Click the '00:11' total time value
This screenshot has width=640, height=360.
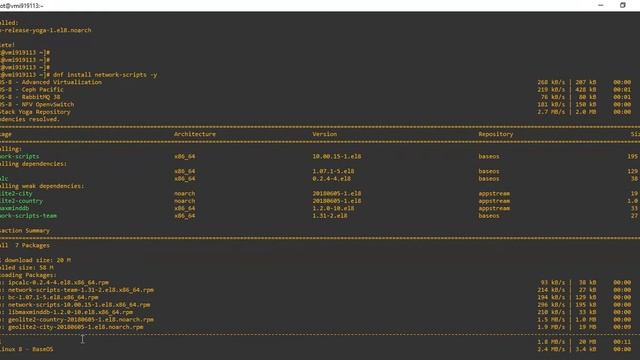[x=622, y=342]
